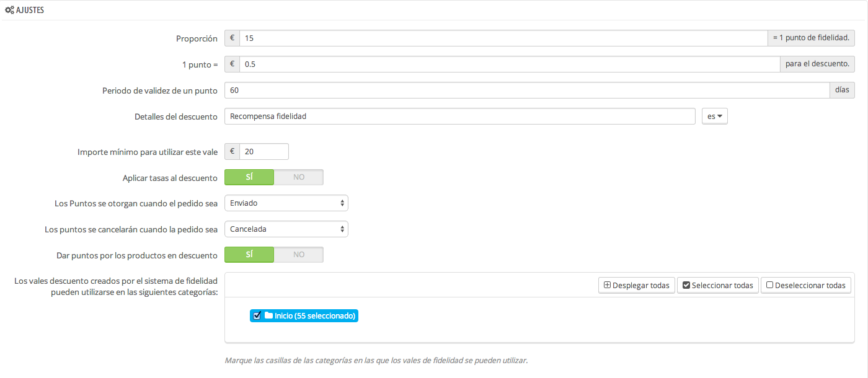Click the Proporción input field
Screen dimensions: 868x378
pyautogui.click(x=502, y=38)
